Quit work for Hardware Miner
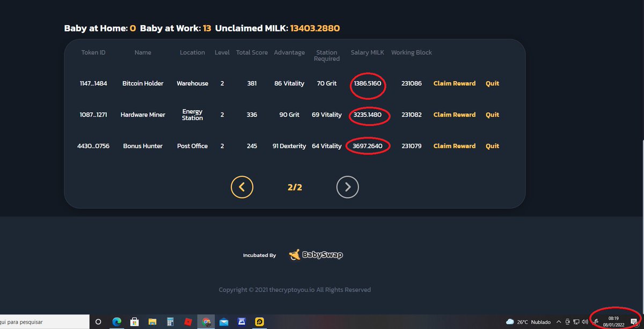This screenshot has width=644, height=329. pos(492,114)
